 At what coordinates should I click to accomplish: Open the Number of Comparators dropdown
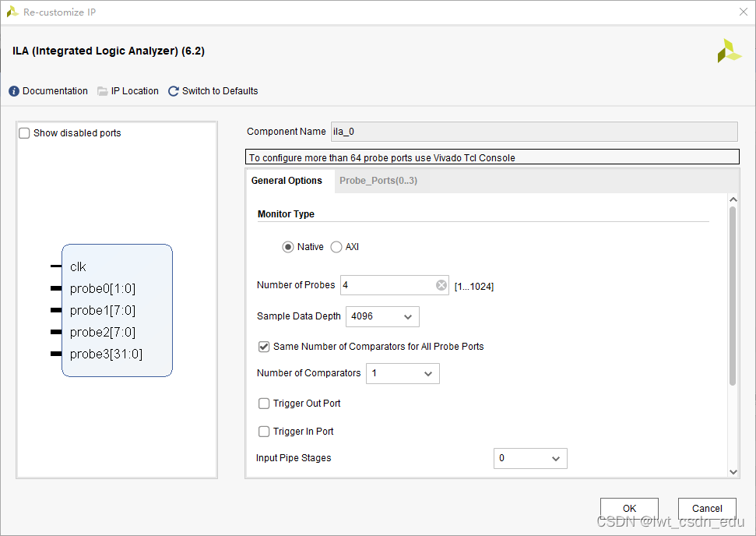(x=403, y=373)
